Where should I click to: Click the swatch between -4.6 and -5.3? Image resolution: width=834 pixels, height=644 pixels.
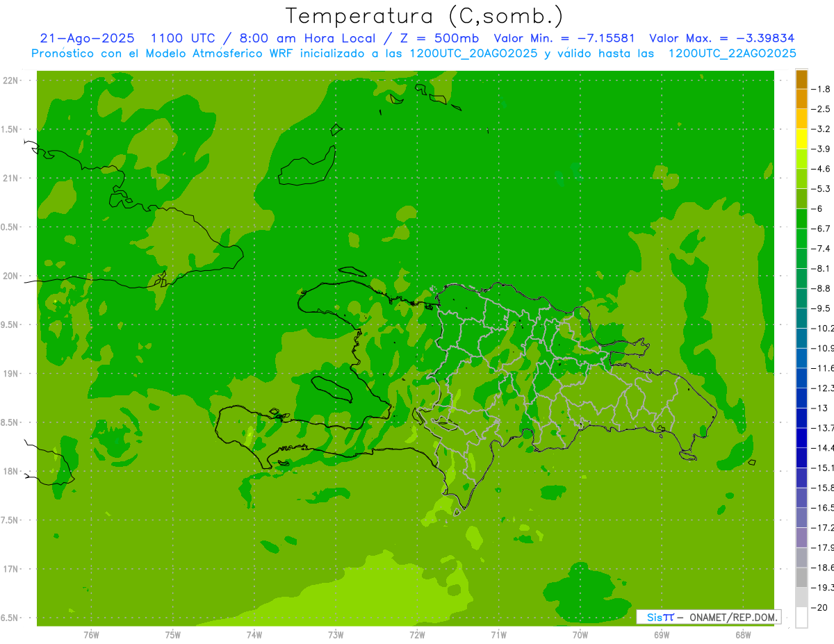(801, 179)
